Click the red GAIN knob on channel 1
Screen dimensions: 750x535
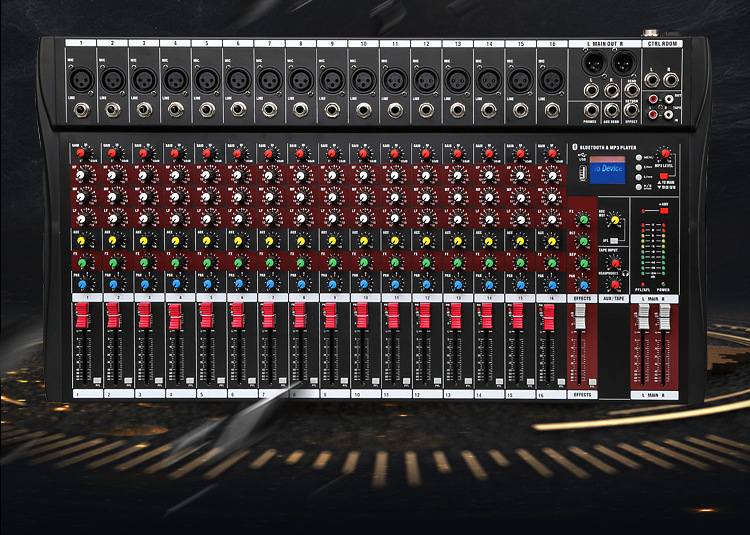[x=83, y=153]
